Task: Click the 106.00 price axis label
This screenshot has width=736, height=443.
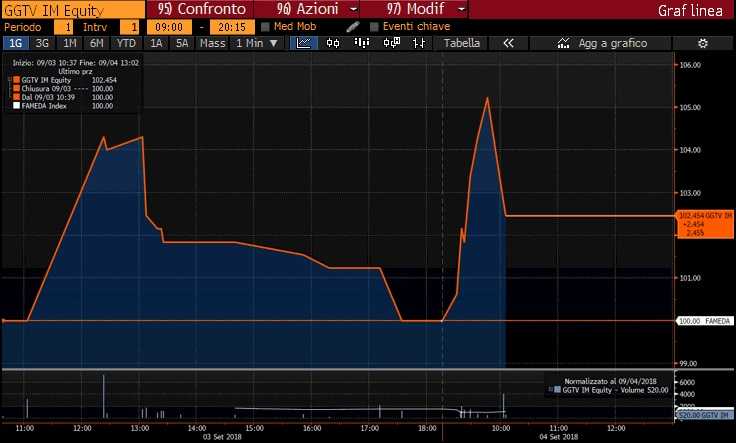Action: [x=690, y=65]
